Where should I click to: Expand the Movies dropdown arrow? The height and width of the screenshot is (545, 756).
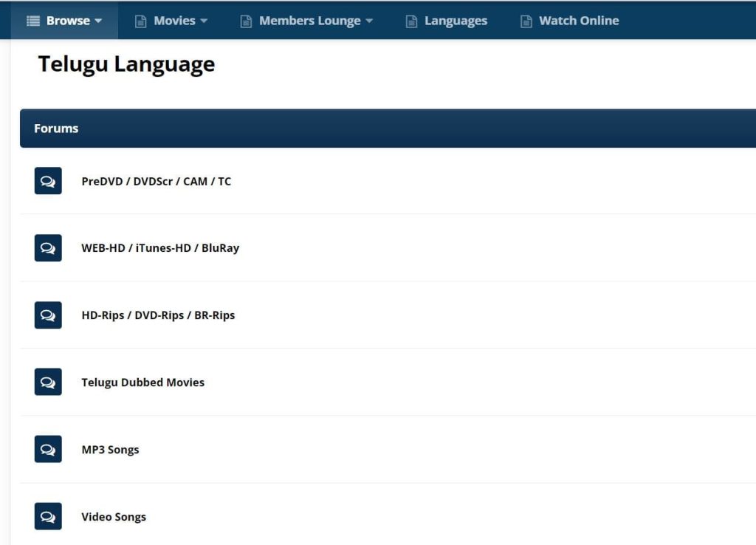point(204,21)
